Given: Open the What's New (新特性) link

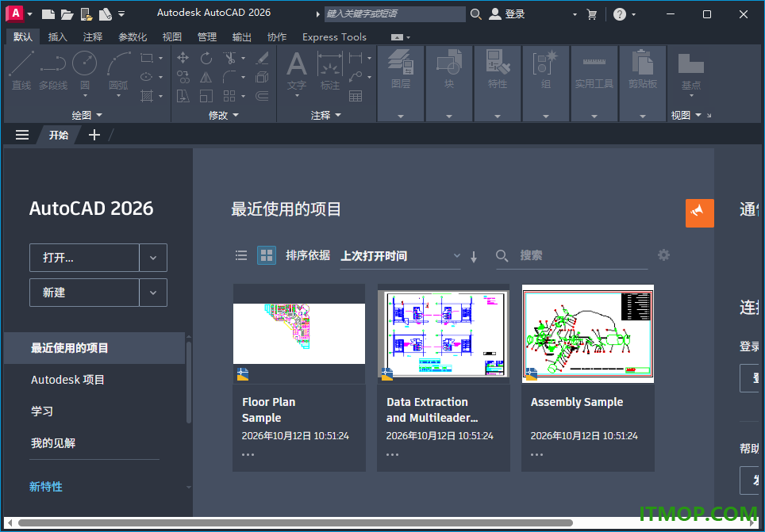Looking at the screenshot, I should pos(46,486).
